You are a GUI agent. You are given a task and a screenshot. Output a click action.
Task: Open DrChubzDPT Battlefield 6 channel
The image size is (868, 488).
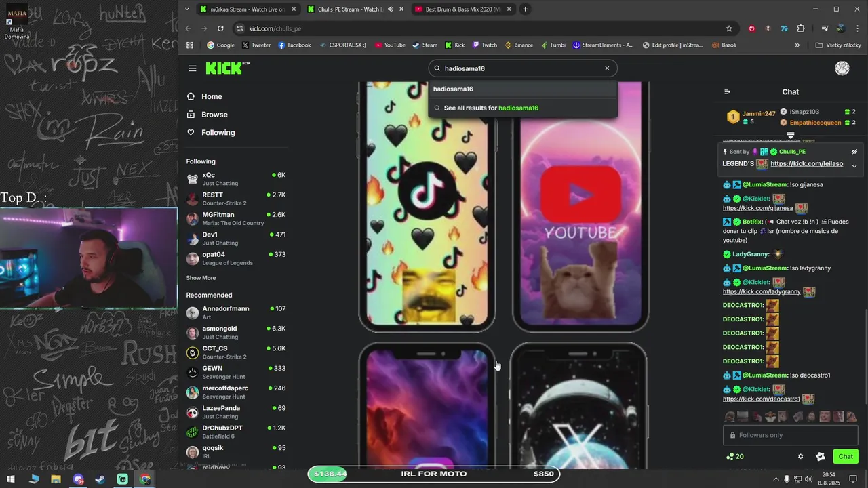coord(236,432)
